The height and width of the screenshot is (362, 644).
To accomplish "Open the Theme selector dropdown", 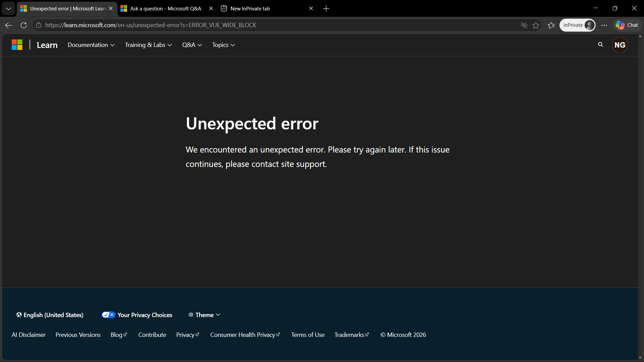I will point(204,315).
